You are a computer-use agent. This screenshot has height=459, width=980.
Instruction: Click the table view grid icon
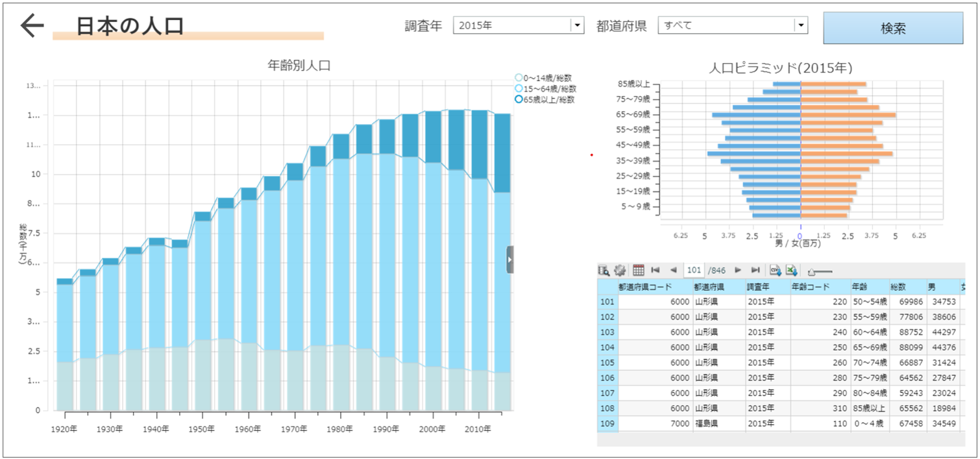pos(639,270)
